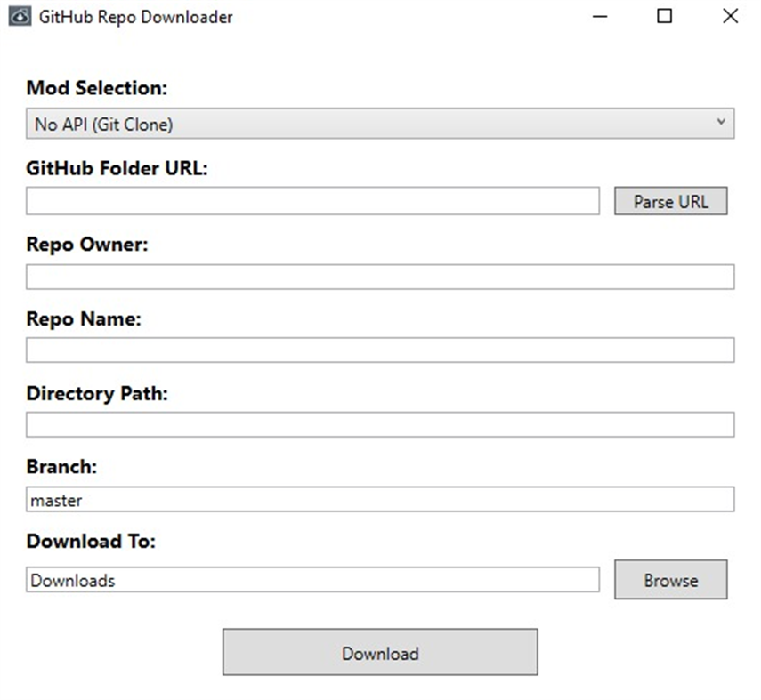Viewport: 761px width, 700px height.
Task: Click inside the Directory Path field
Action: pos(380,424)
